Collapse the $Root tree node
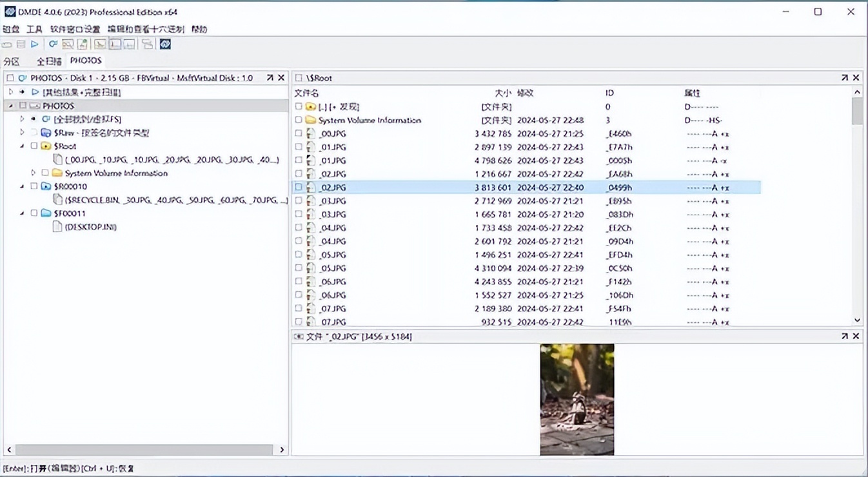Image resolution: width=868 pixels, height=477 pixels. (x=22, y=146)
